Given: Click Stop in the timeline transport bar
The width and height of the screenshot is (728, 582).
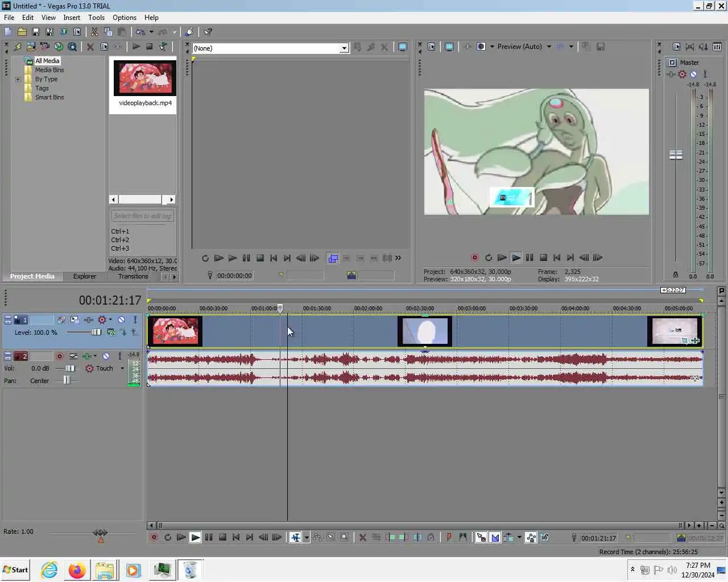Looking at the screenshot, I should pyautogui.click(x=222, y=537).
